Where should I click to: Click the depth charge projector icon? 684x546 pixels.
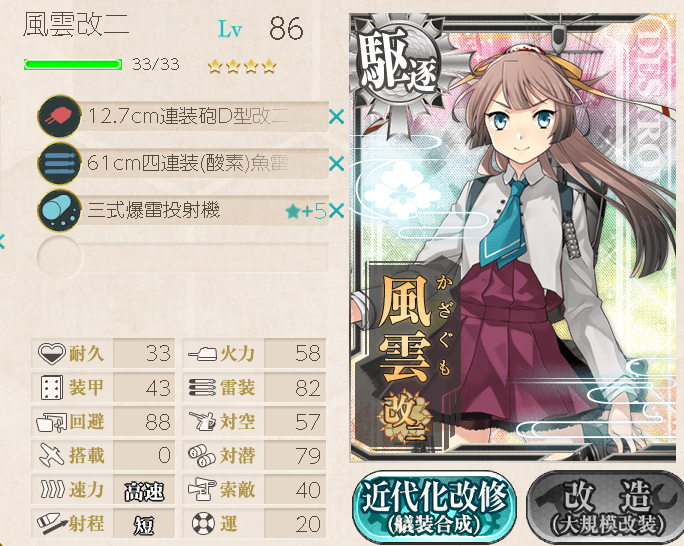(59, 211)
